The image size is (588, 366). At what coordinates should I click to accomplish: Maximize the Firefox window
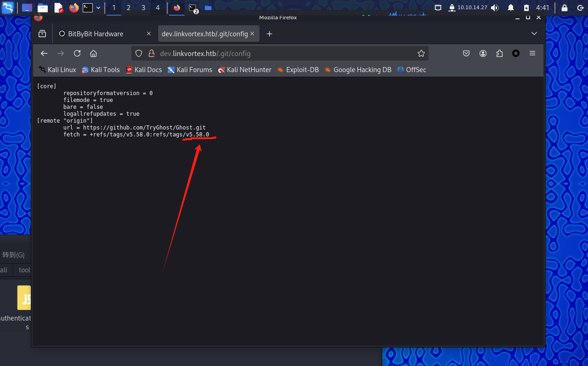click(528, 17)
